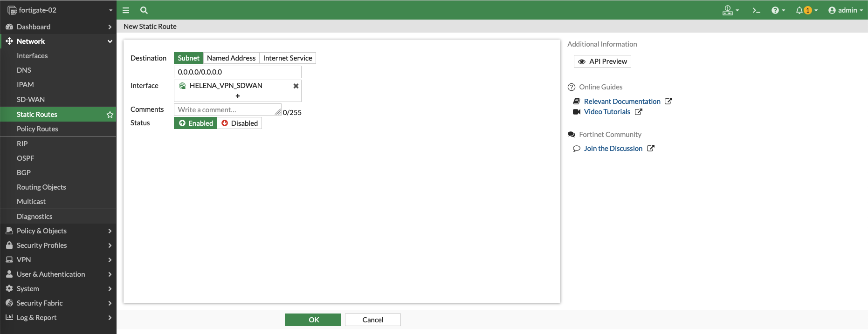Remove HELENA_VPN_SDWAN interface with the X
Image resolution: width=868 pixels, height=334 pixels.
tap(296, 86)
